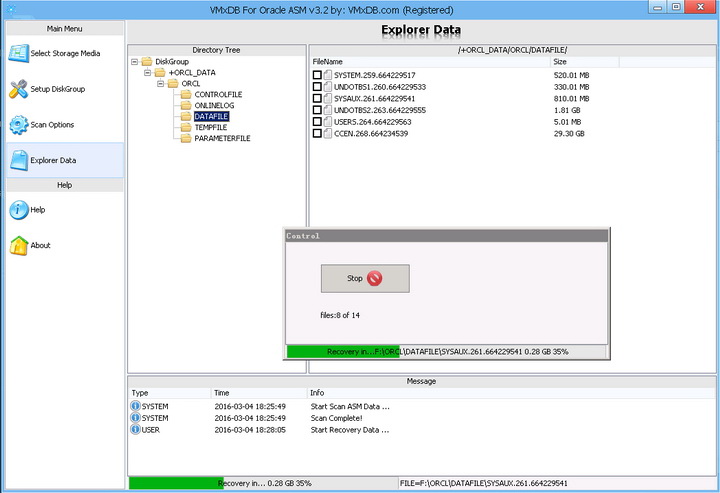Select the Explorer Data document icon
Screen dimensions: 720x493
[19, 160]
